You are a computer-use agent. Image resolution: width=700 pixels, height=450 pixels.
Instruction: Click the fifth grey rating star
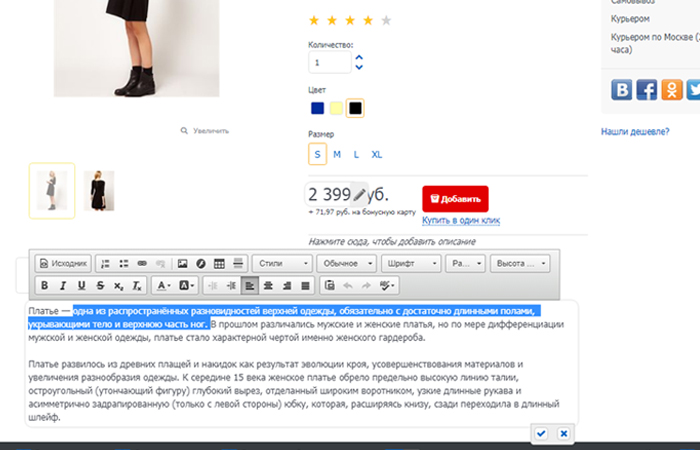click(x=386, y=21)
